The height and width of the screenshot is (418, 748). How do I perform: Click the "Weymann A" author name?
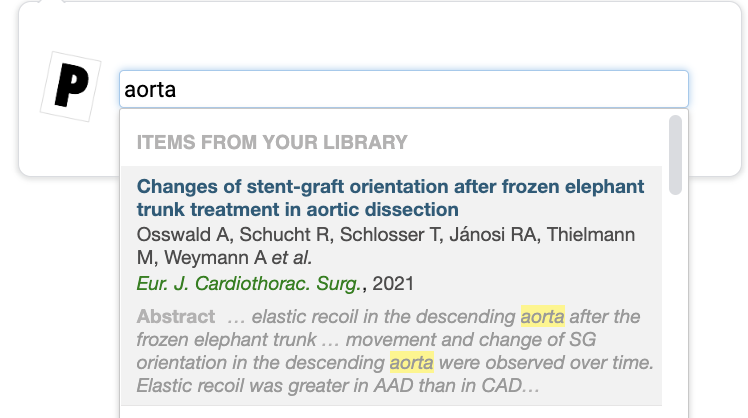tap(215, 258)
